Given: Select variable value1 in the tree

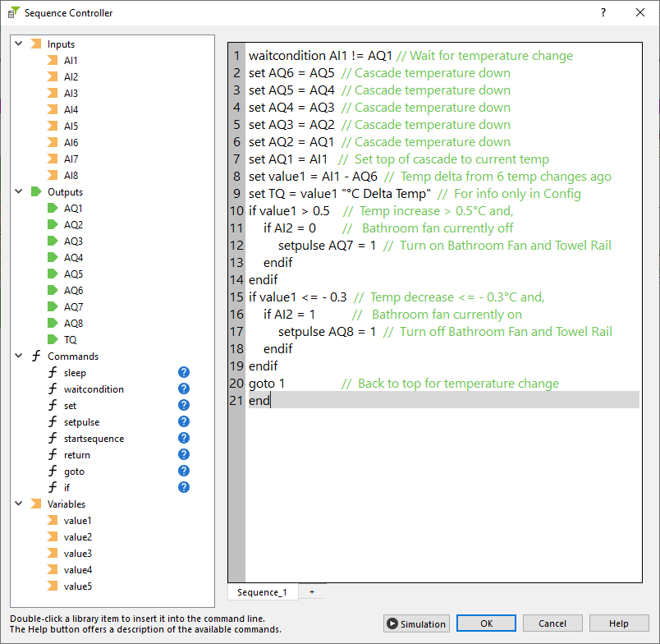Looking at the screenshot, I should click(x=77, y=520).
